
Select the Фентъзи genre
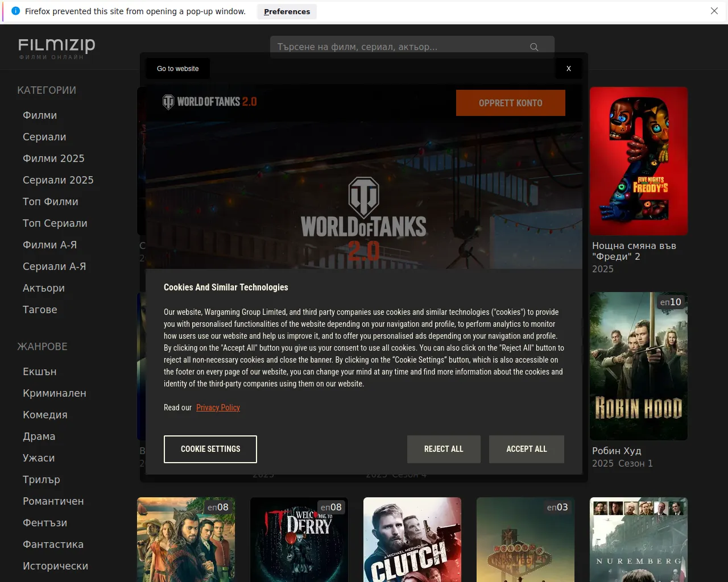(x=45, y=523)
